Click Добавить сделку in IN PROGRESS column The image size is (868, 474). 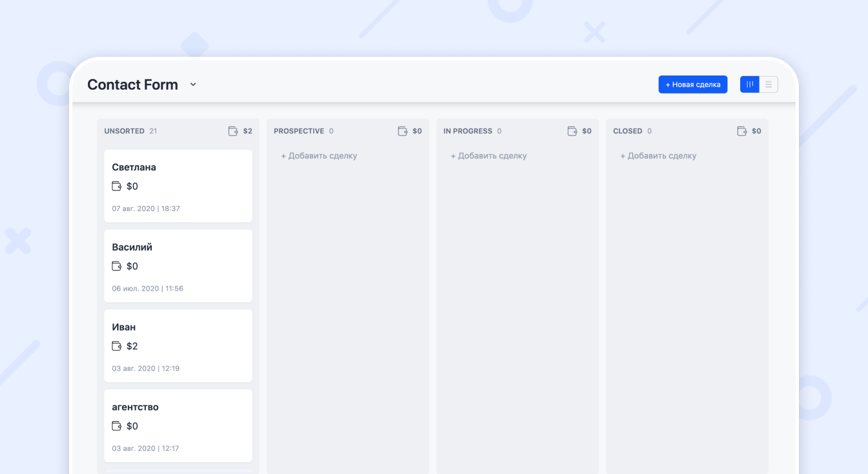pos(488,156)
